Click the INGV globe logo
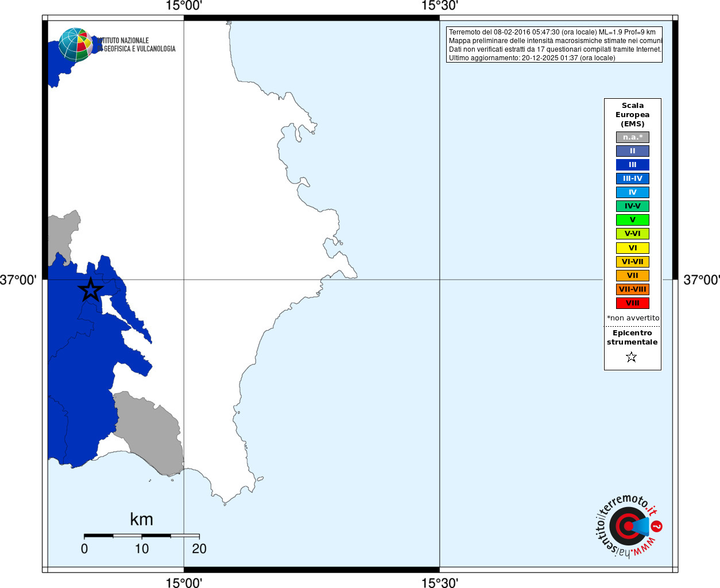The width and height of the screenshot is (720, 588). tap(76, 45)
